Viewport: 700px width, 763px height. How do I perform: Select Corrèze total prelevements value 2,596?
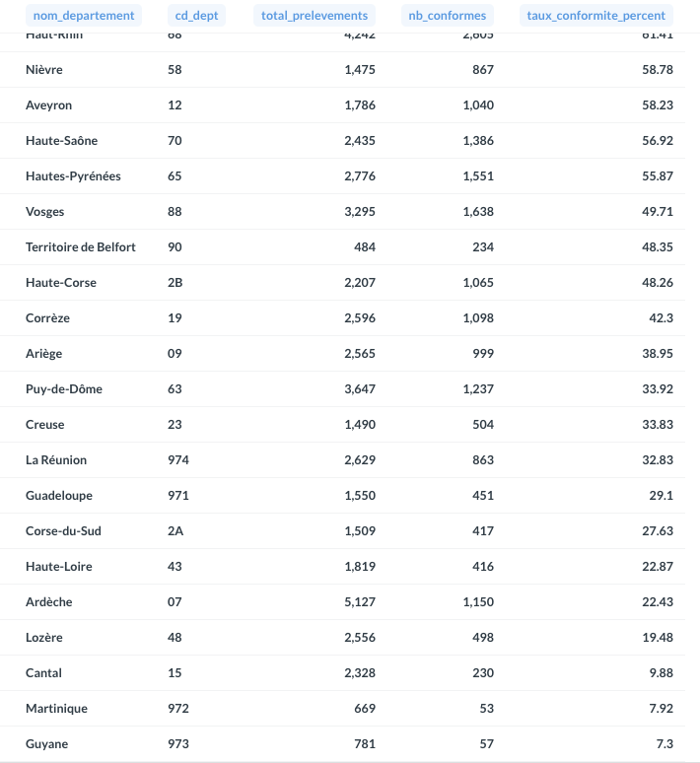click(360, 318)
